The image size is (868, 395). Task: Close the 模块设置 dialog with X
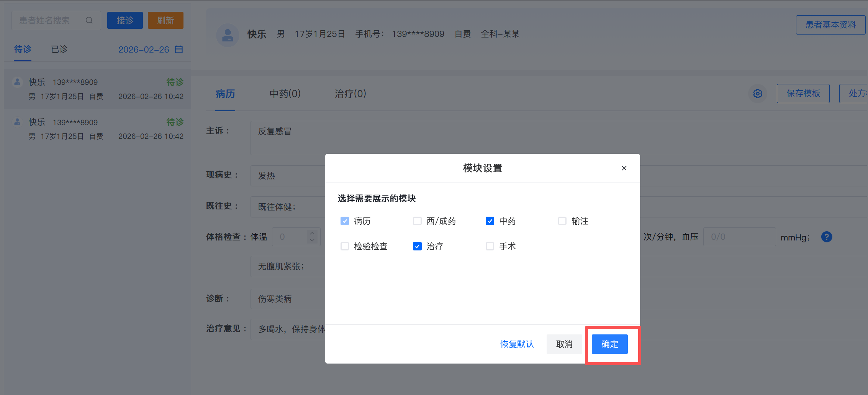tap(624, 168)
